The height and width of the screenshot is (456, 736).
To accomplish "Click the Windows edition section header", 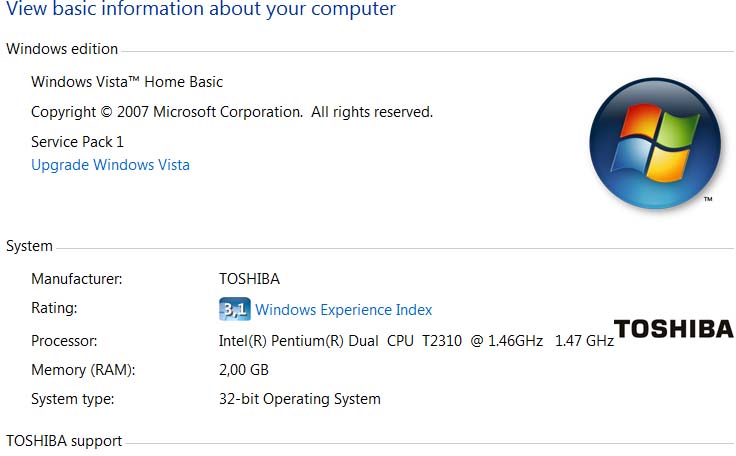I will click(62, 49).
